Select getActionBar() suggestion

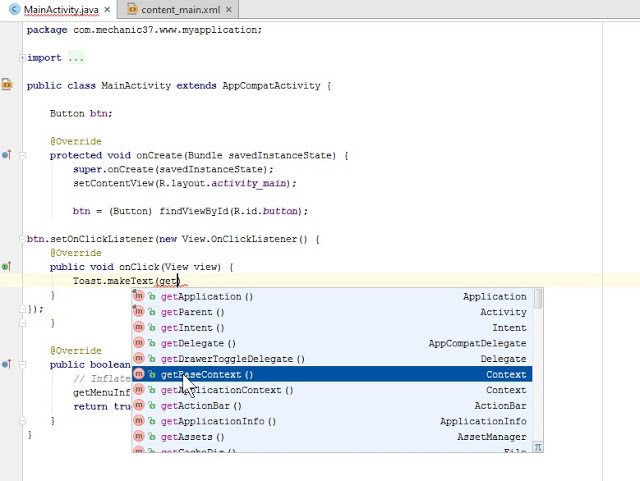332,405
